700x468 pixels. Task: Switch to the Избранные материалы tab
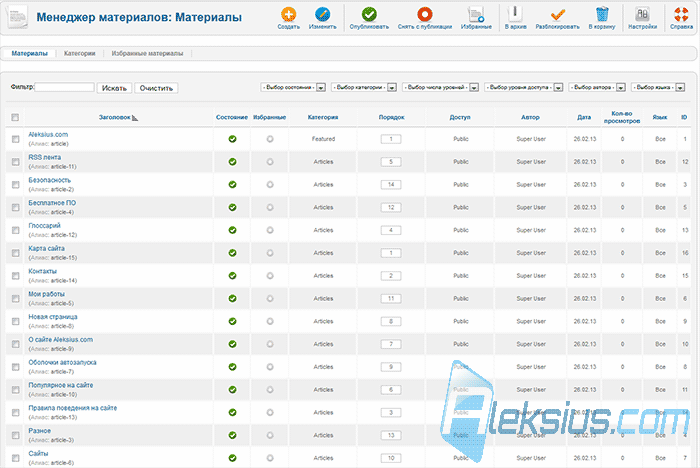[147, 54]
